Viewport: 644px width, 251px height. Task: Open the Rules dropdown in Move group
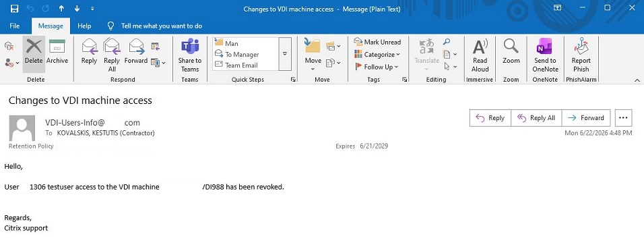(x=333, y=46)
